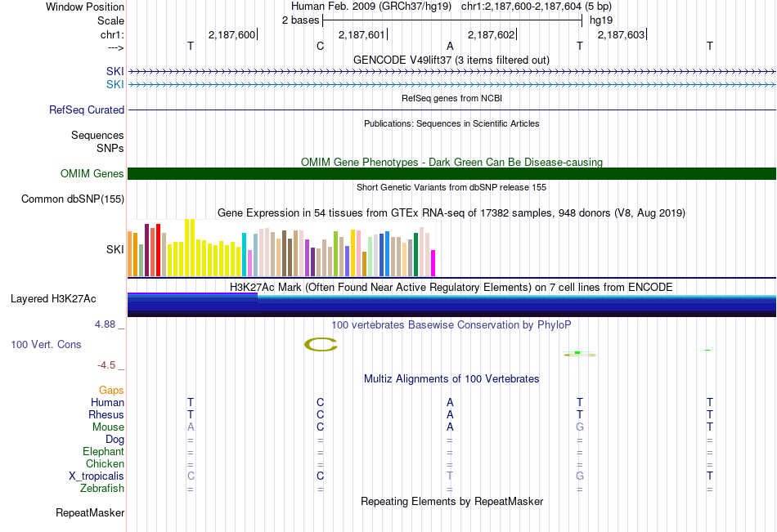777x532 pixels.
Task: Click the H3K27Ac layered signal band
Action: (451, 305)
